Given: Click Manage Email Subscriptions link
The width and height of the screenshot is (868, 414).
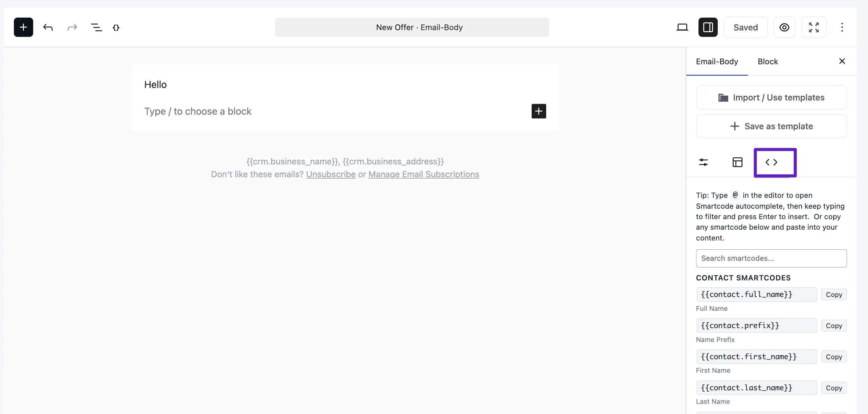Looking at the screenshot, I should point(424,175).
